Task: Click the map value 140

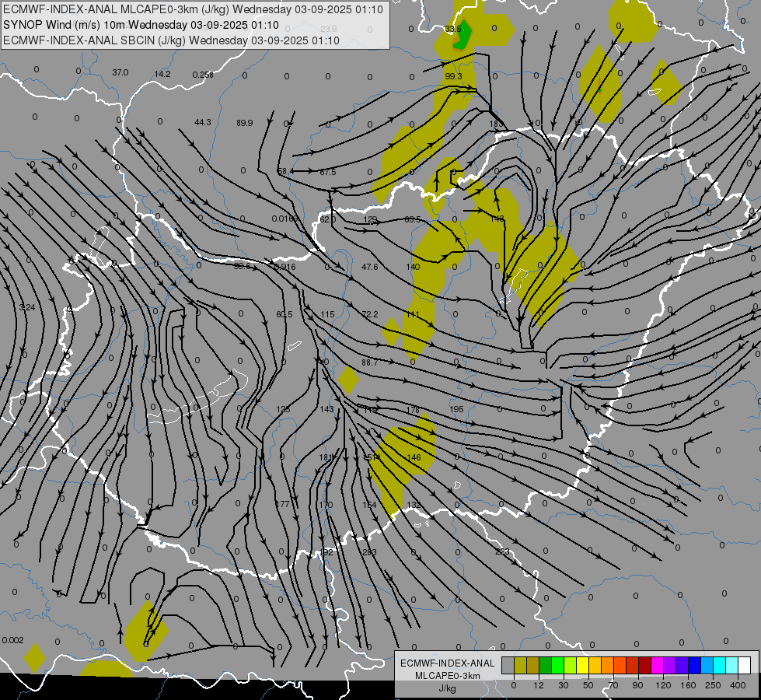Action: point(413,267)
